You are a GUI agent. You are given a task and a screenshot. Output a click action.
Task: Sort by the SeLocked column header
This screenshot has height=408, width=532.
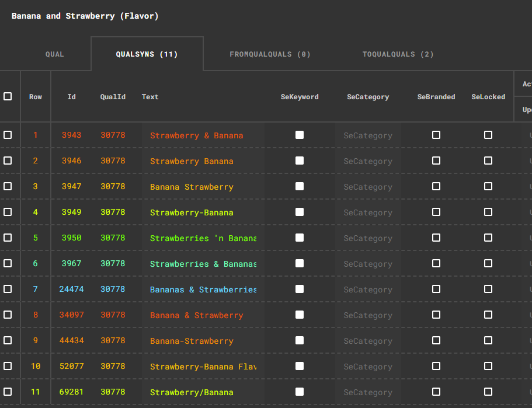[488, 97]
